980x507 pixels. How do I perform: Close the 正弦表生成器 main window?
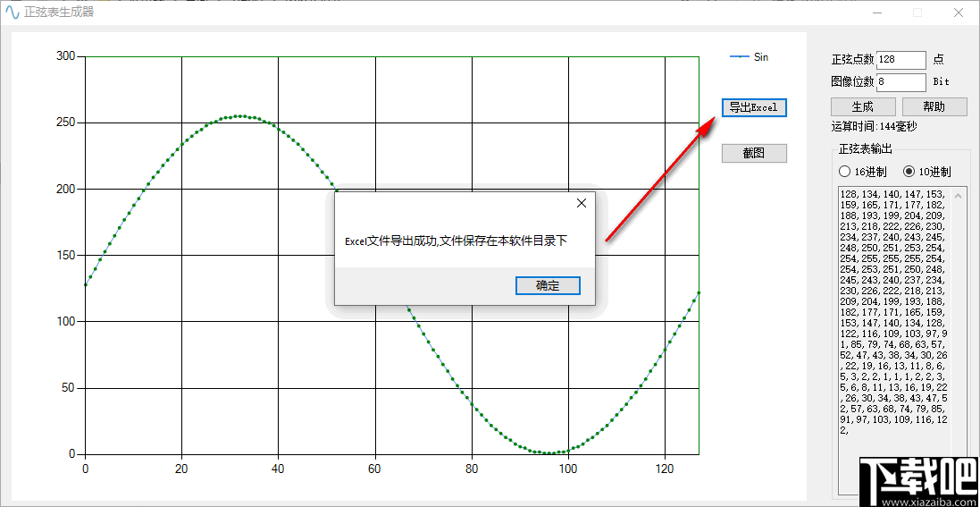point(958,12)
